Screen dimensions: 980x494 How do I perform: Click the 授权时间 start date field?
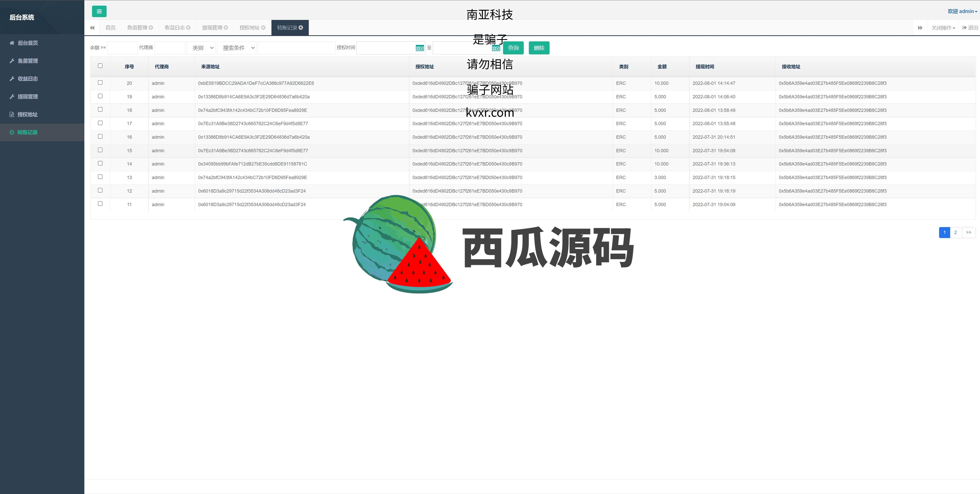(391, 48)
